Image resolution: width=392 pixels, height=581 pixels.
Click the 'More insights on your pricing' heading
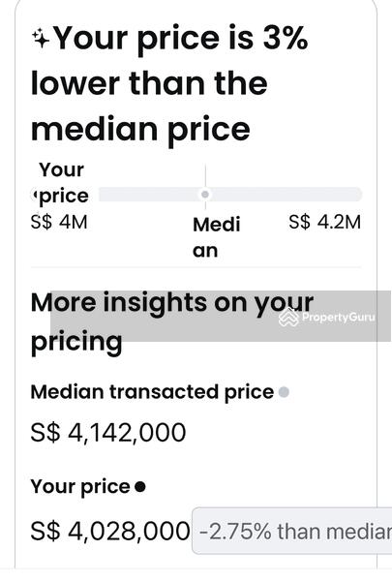pos(172,321)
